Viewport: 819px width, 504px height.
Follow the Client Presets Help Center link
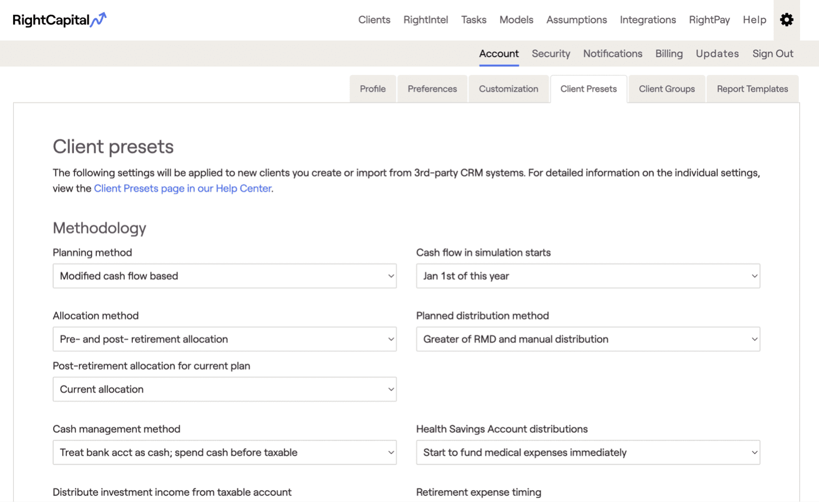click(183, 188)
